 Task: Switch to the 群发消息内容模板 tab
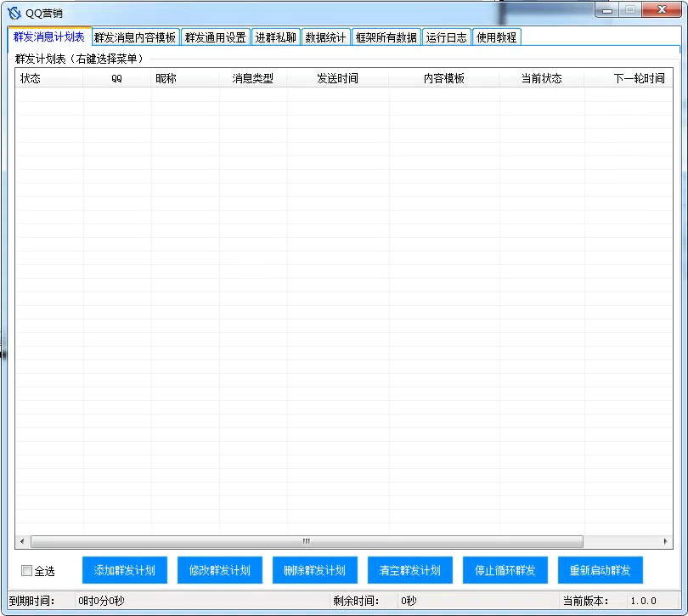click(x=135, y=37)
